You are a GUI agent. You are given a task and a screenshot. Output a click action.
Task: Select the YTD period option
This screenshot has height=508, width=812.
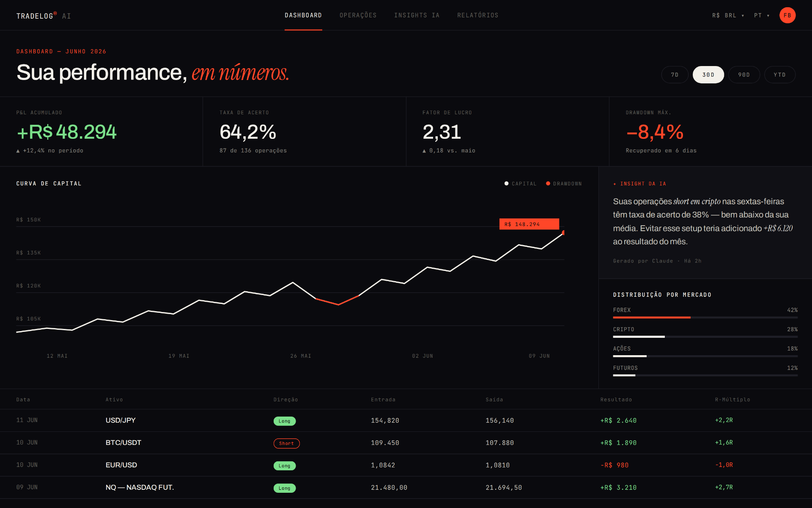(x=779, y=75)
